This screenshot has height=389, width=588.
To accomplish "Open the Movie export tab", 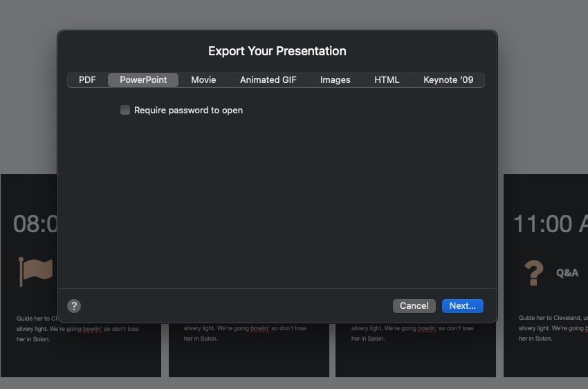I will pyautogui.click(x=203, y=80).
